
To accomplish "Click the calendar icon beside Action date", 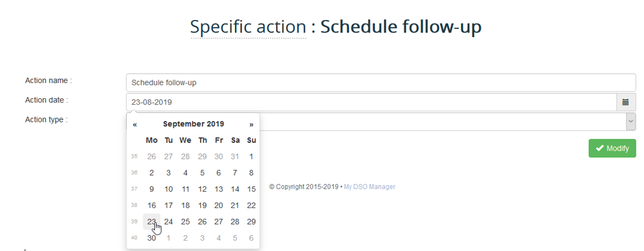I will (x=626, y=102).
